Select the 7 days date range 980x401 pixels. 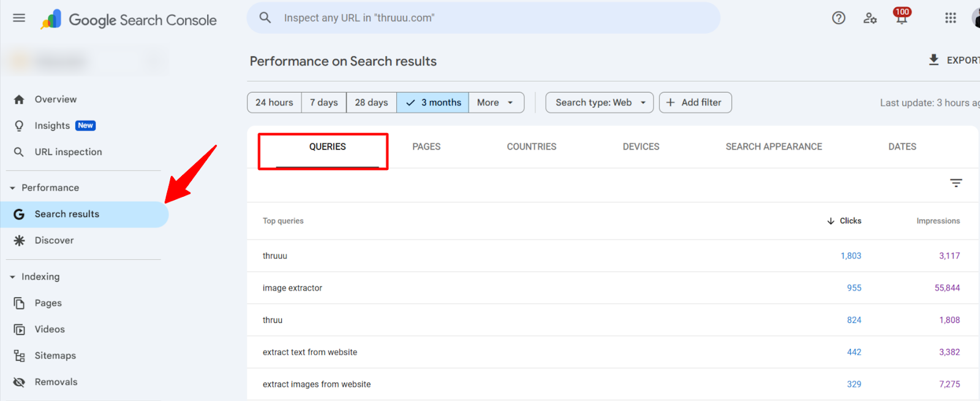(323, 102)
